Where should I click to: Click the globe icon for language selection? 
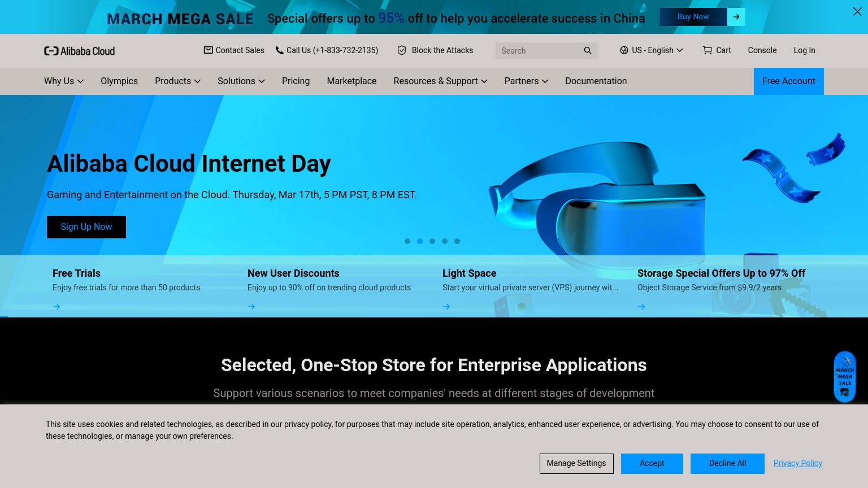[x=624, y=50]
